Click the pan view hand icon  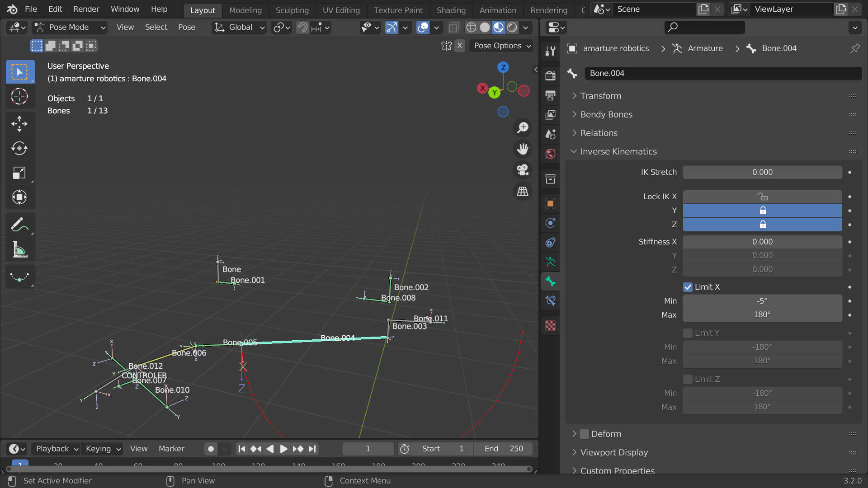[523, 149]
